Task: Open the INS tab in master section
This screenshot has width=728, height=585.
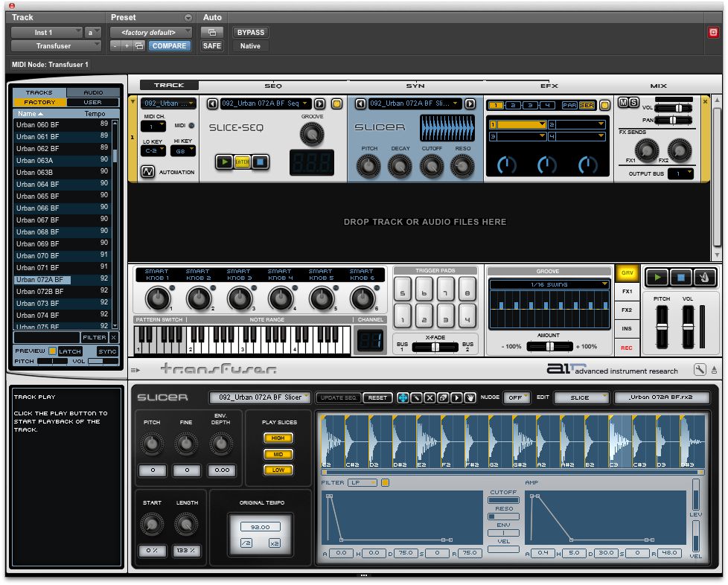Action: (628, 329)
